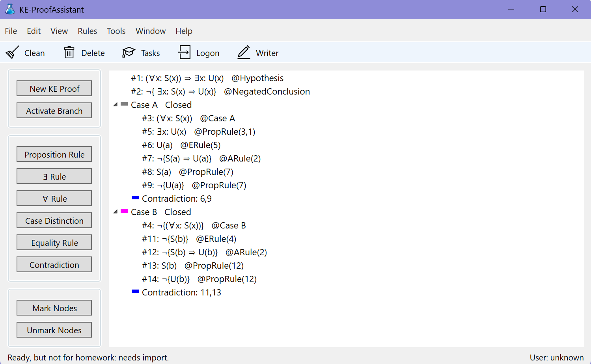Select hypothesis line #1 in proof

click(207, 78)
